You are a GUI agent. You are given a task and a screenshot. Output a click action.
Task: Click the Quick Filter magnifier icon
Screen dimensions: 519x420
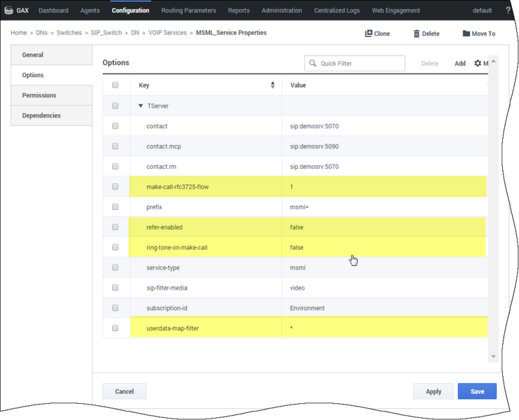[312, 63]
